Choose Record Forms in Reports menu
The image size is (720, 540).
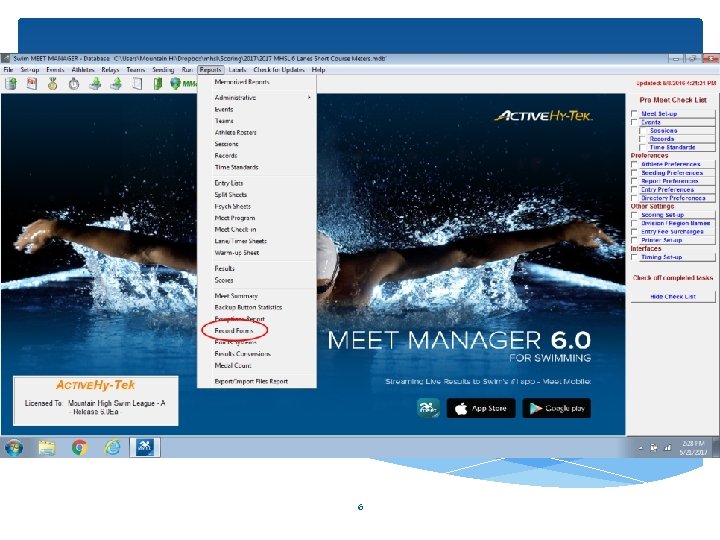tap(234, 331)
